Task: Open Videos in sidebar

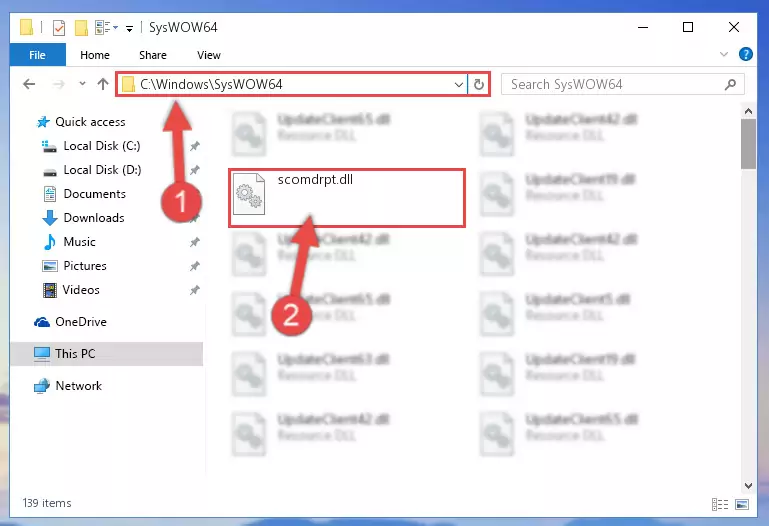Action: pos(81,290)
